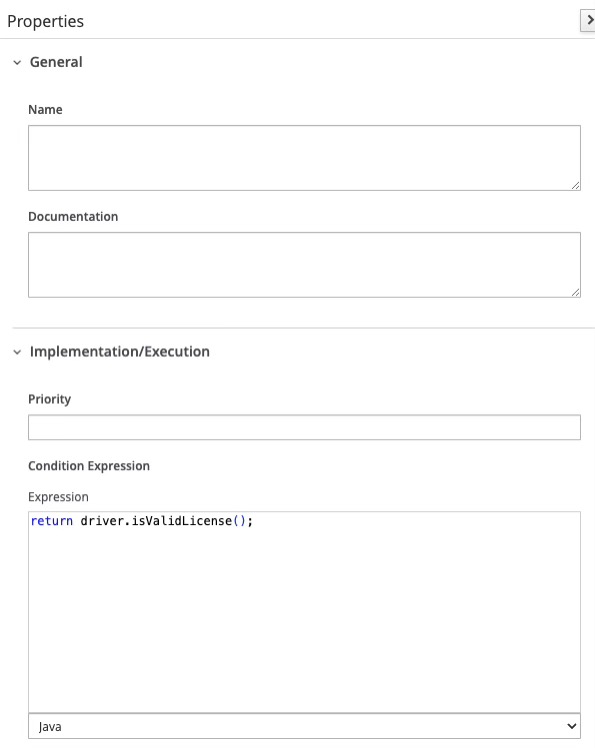Click inside the Expression code editor
This screenshot has height=748, width=595.
(x=304, y=612)
